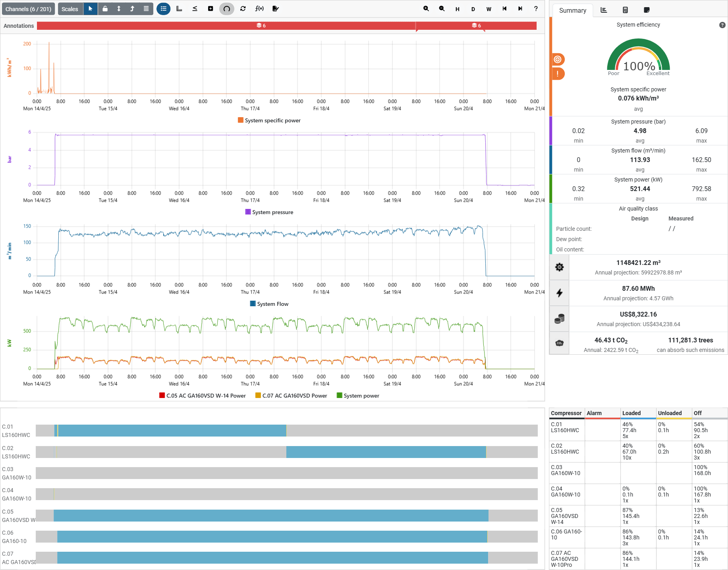The height and width of the screenshot is (570, 728).
Task: Select the ruler measurement tool
Action: (179, 9)
